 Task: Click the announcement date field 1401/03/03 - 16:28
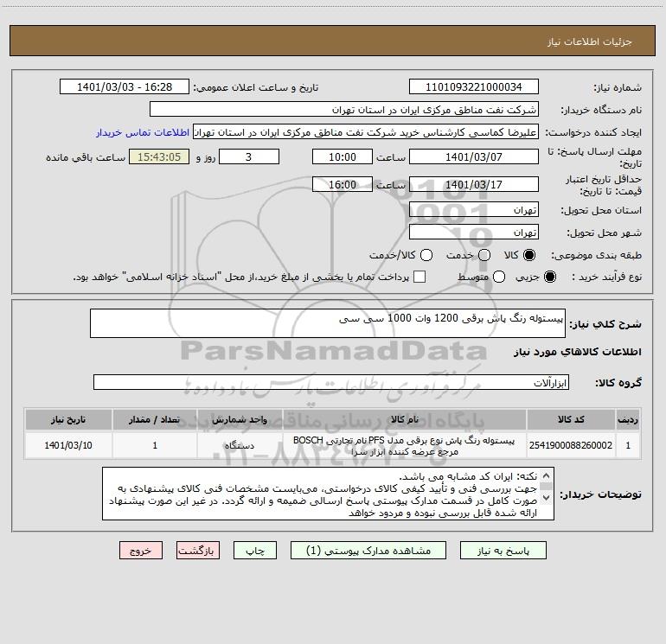(x=124, y=87)
